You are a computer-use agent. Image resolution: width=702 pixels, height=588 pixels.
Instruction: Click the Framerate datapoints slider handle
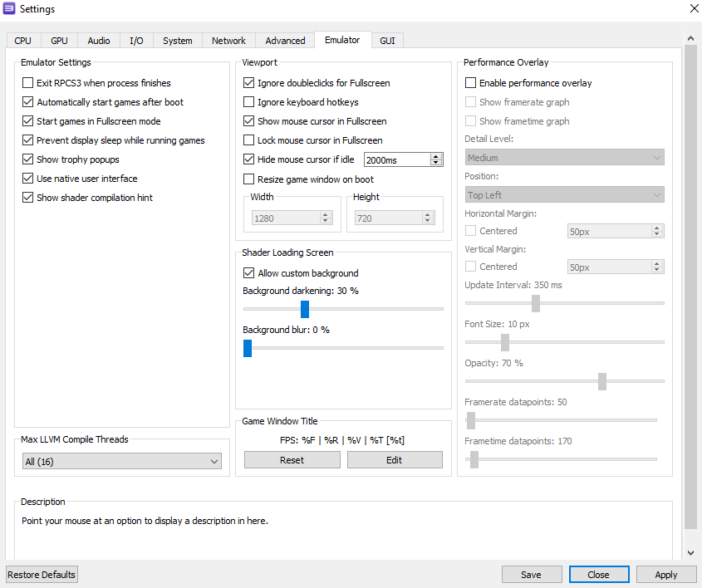click(x=470, y=420)
